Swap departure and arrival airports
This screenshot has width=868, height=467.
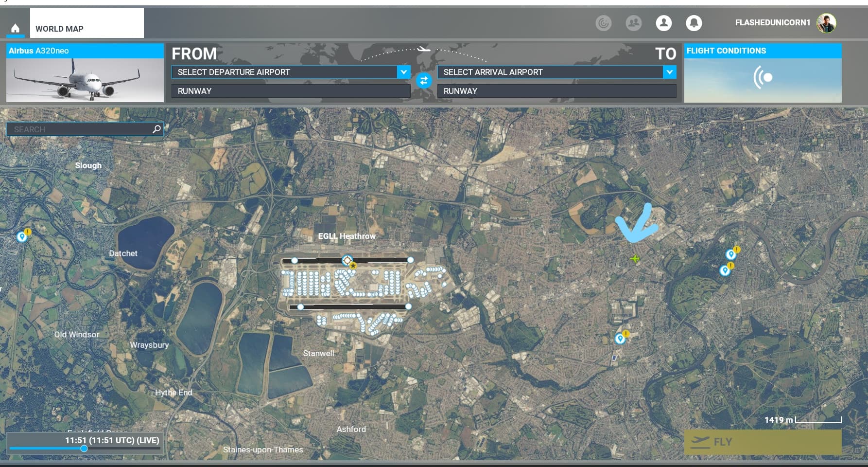424,80
